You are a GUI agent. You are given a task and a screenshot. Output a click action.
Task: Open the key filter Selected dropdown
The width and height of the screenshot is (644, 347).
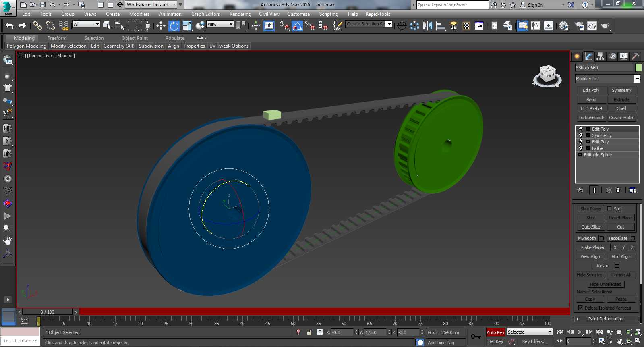click(530, 332)
